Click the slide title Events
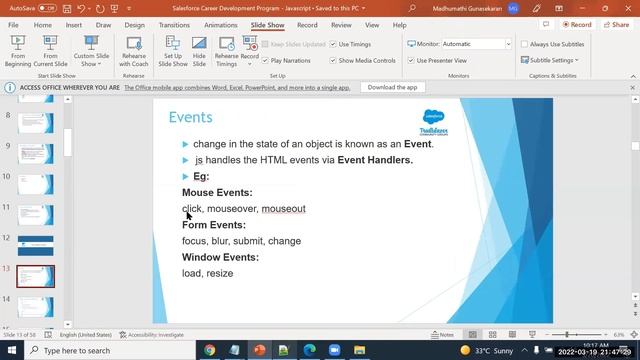 tap(191, 117)
